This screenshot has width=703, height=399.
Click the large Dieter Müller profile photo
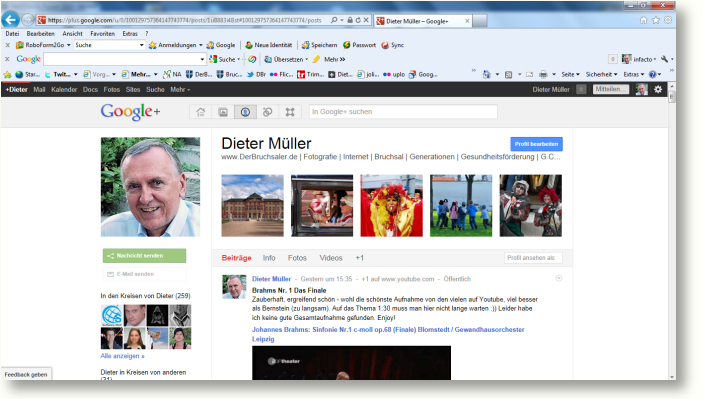pyautogui.click(x=150, y=187)
